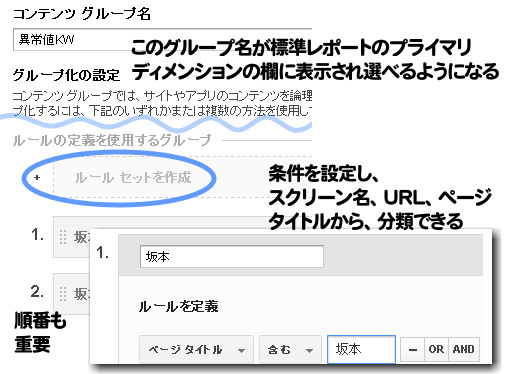This screenshot has width=506, height=374.
Task: Click the グループ化の設定 heading
Action: [66, 75]
